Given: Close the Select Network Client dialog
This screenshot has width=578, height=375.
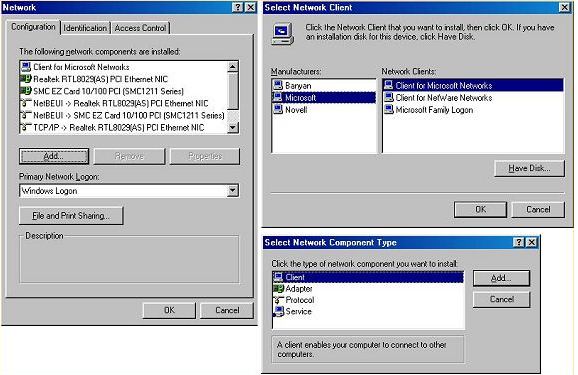Looking at the screenshot, I should [564, 7].
